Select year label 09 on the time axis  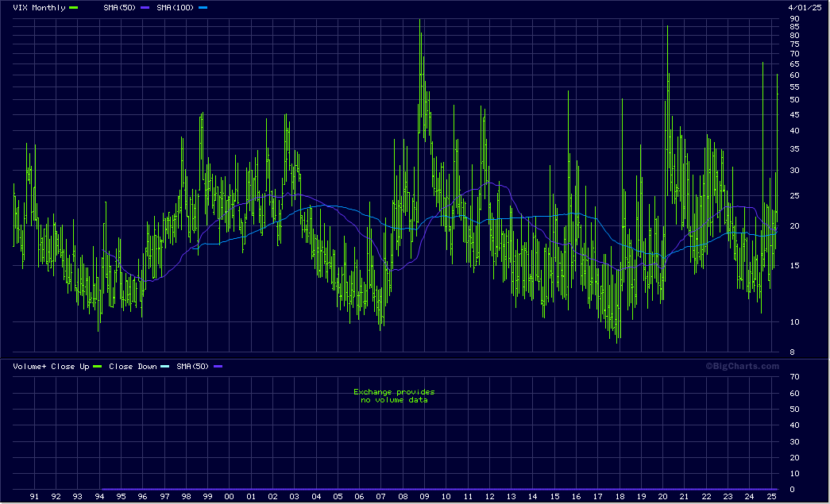(x=424, y=496)
